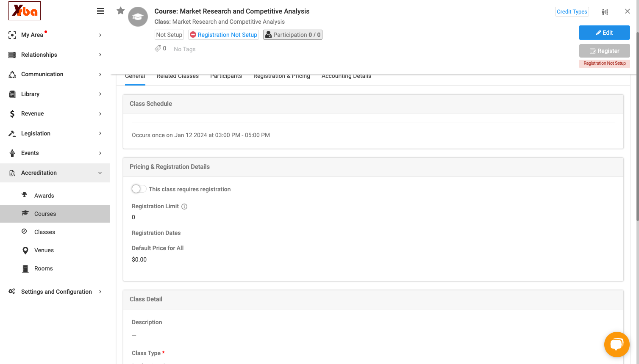Expand the Settings and Configuration chevron
The image size is (639, 364).
(x=100, y=292)
